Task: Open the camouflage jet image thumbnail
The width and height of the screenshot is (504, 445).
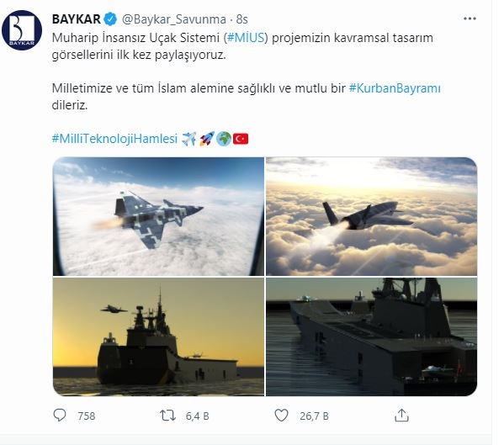Action: 158,216
